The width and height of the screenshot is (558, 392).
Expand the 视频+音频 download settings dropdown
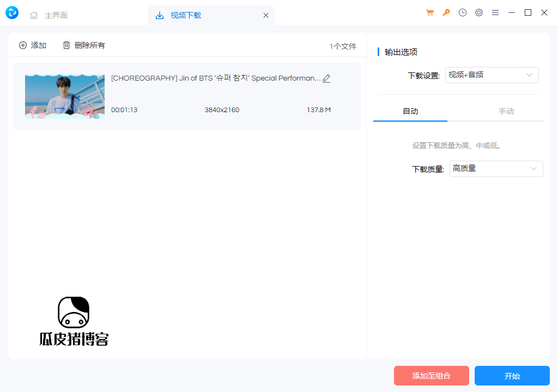click(492, 75)
